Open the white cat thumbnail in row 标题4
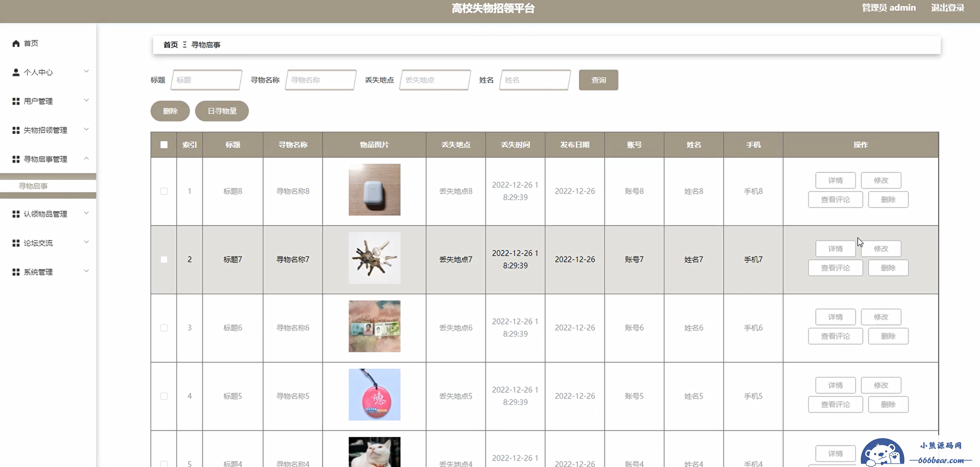This screenshot has width=980, height=467. (374, 452)
